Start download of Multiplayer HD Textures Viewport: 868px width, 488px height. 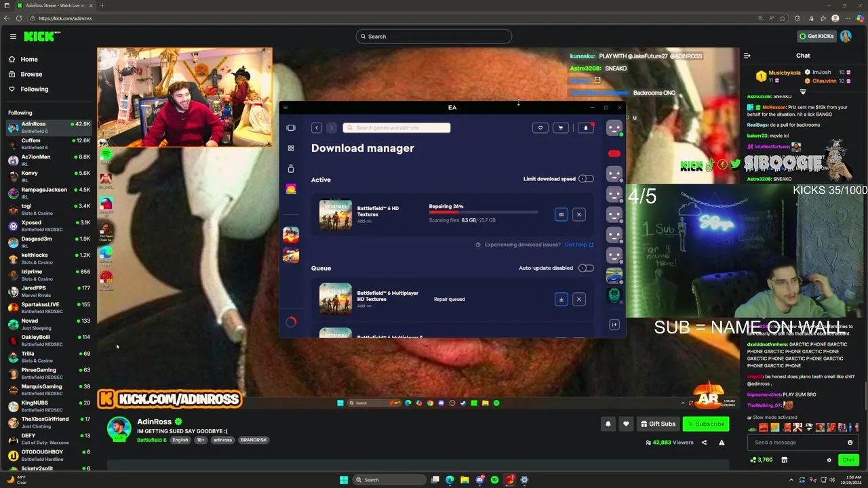click(561, 300)
